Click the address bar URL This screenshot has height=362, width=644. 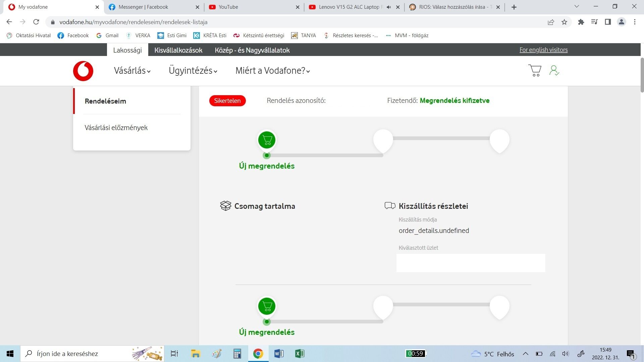click(133, 22)
